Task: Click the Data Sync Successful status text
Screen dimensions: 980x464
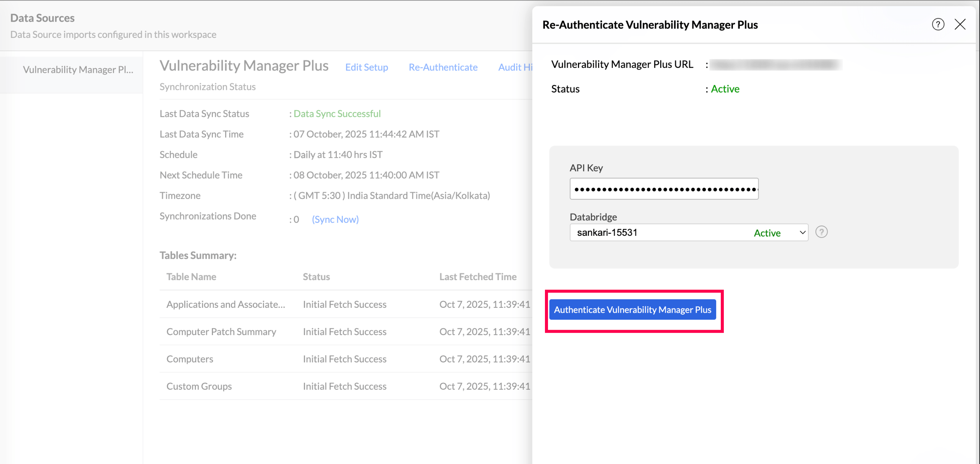Action: [337, 114]
